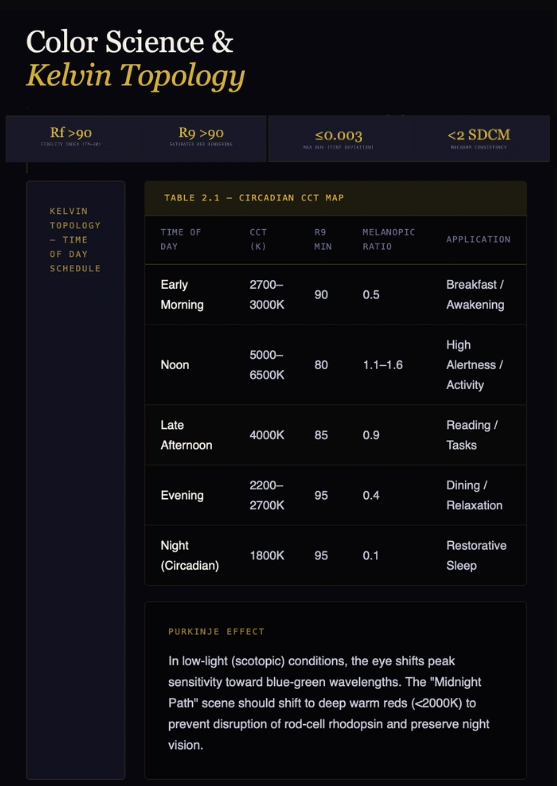Click the 'R9 MIN' column header
The image size is (557, 786).
(x=323, y=239)
